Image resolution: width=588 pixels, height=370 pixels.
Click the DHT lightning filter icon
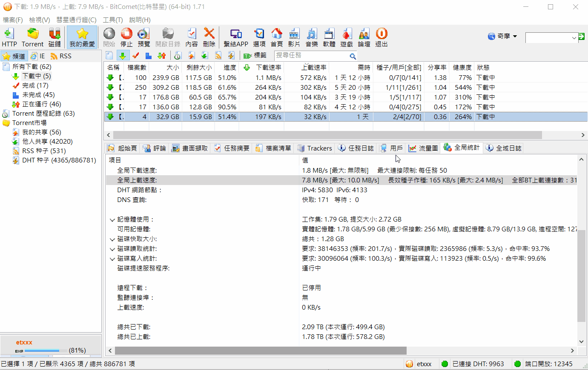[231, 56]
